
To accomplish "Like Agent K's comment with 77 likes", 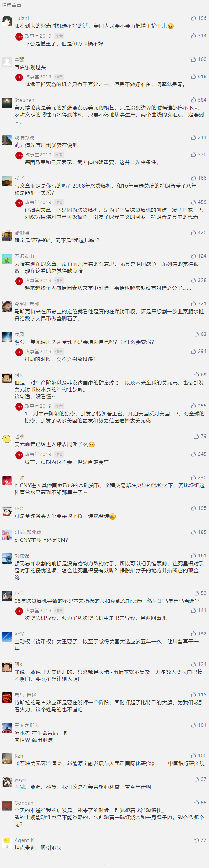I will pos(200,840).
